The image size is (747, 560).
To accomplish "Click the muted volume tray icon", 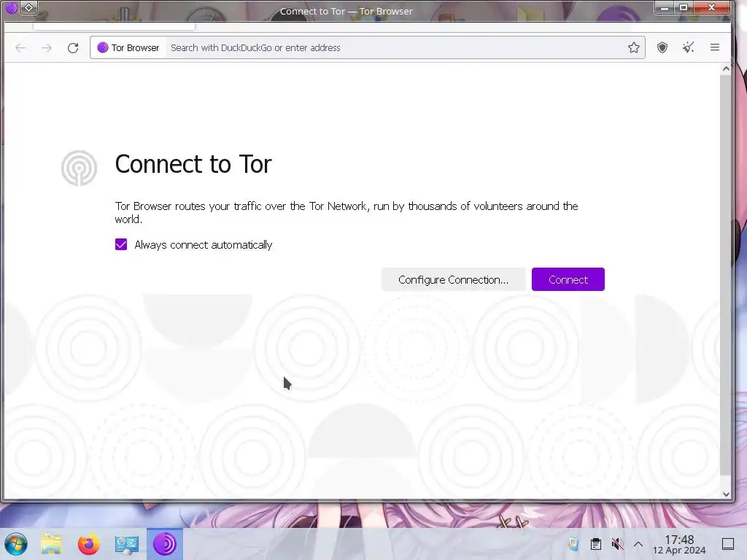I will 617,544.
